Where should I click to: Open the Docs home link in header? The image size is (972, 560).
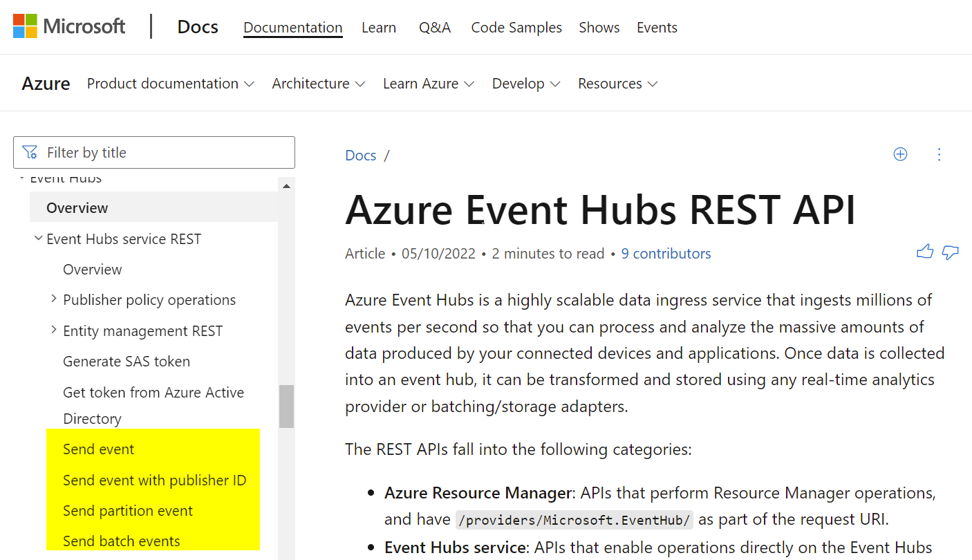[198, 27]
